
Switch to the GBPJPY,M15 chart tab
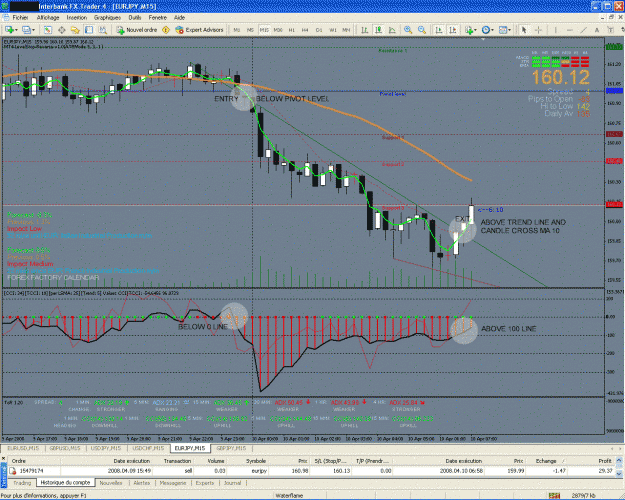pyautogui.click(x=231, y=448)
